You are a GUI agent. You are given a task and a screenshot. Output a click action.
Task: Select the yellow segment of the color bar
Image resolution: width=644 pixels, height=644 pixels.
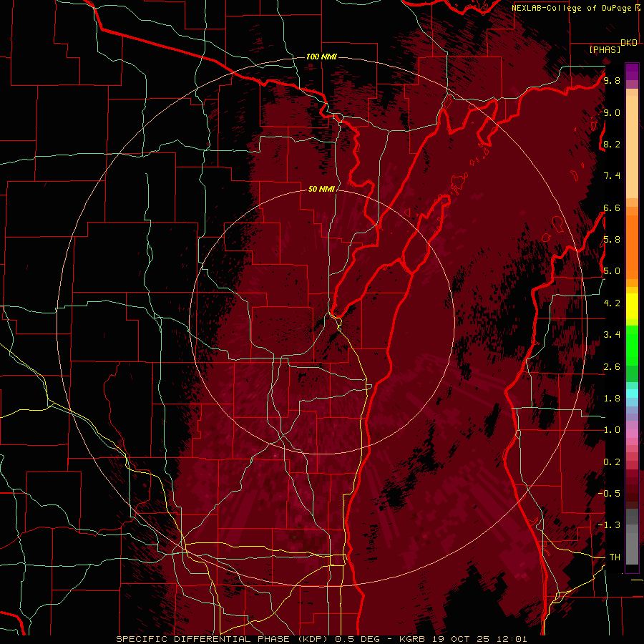pyautogui.click(x=632, y=306)
